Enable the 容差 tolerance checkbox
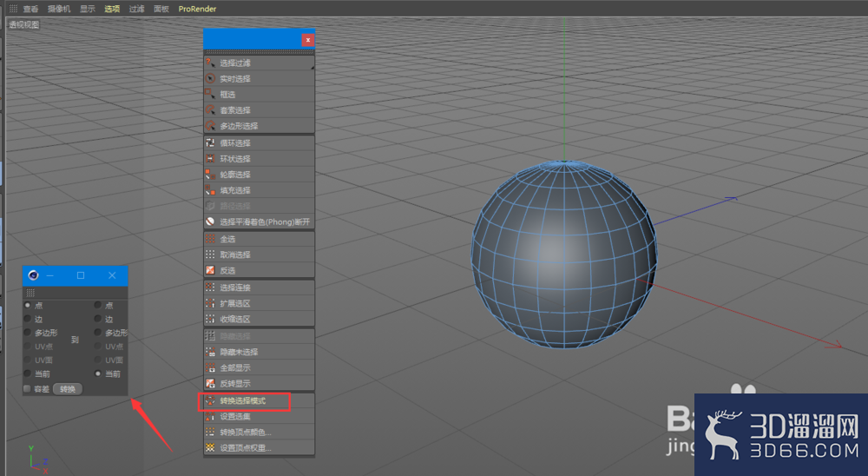This screenshot has width=868, height=476. click(27, 389)
